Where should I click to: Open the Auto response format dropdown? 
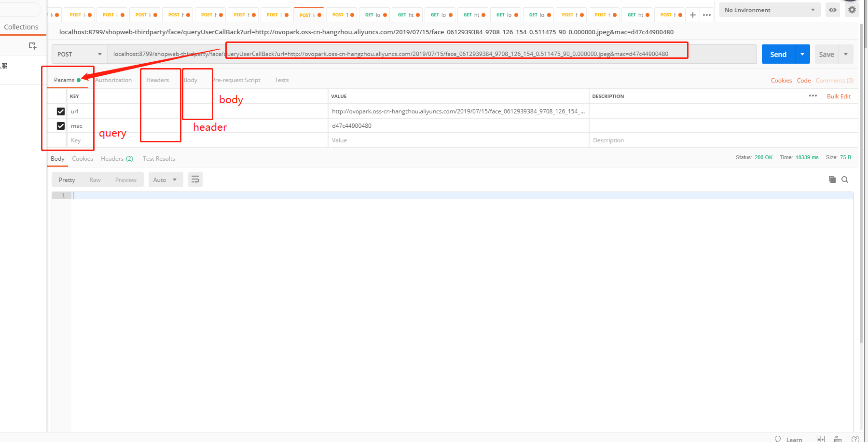(165, 179)
